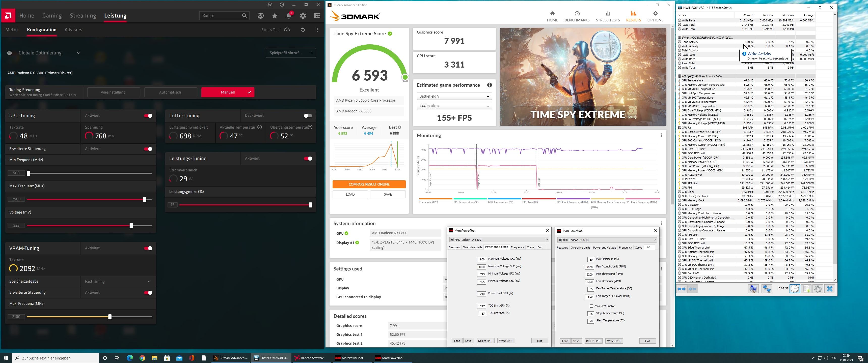Open 3DMark OPTIONS gear
The image size is (868, 363).
click(x=655, y=16)
